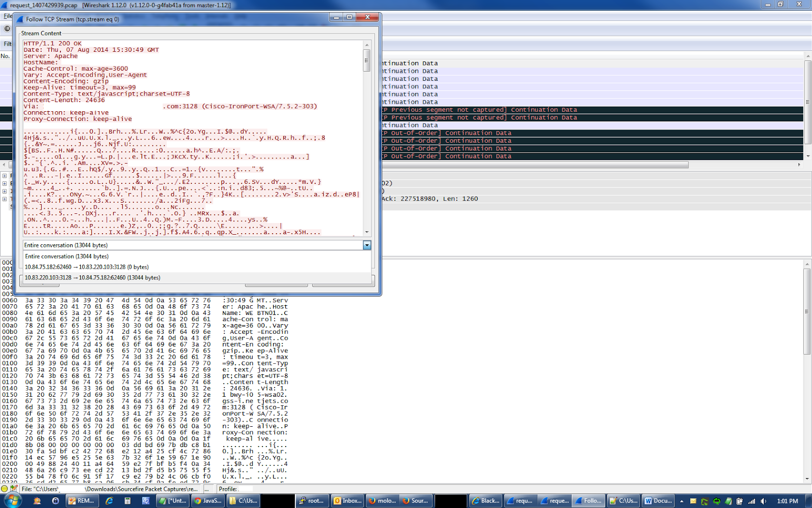Image resolution: width=812 pixels, height=508 pixels.
Task: Click capture comments icon in status bar
Action: 14,489
